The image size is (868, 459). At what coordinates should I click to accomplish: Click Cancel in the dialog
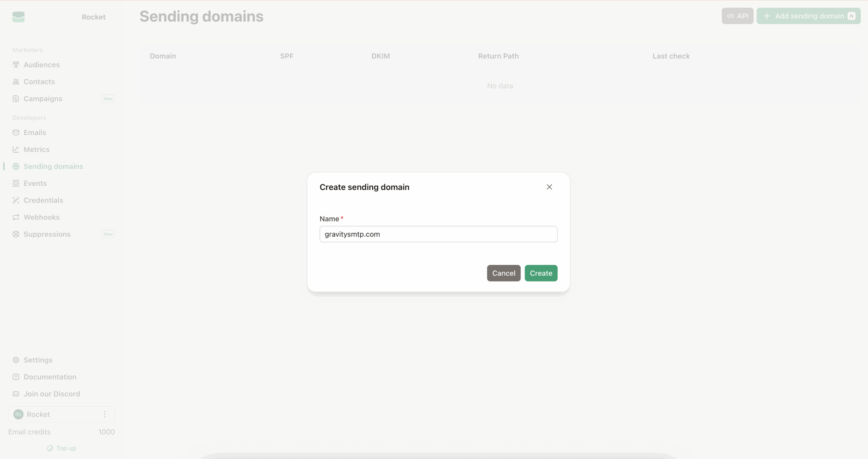pyautogui.click(x=504, y=273)
